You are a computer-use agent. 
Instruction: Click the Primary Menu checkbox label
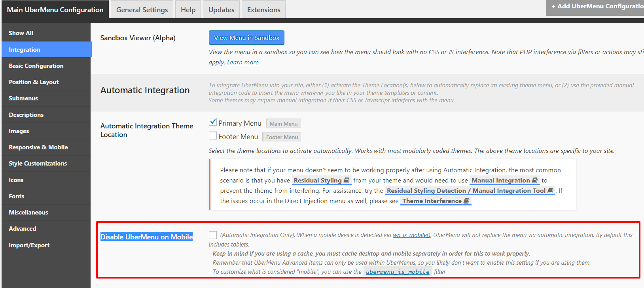coord(240,123)
